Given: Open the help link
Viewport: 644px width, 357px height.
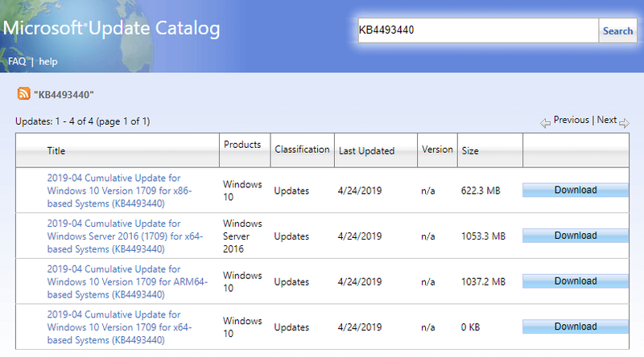Looking at the screenshot, I should [x=48, y=62].
